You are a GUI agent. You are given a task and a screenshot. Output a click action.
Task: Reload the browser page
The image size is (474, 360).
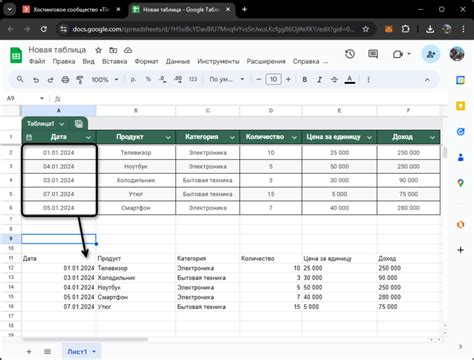pos(44,29)
